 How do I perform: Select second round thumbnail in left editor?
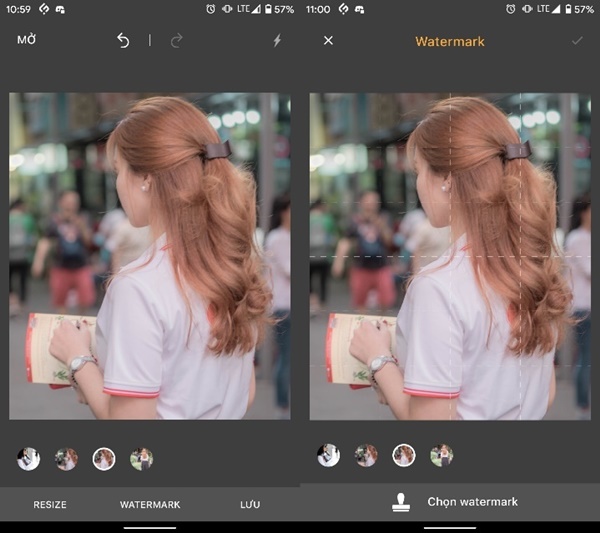point(66,459)
